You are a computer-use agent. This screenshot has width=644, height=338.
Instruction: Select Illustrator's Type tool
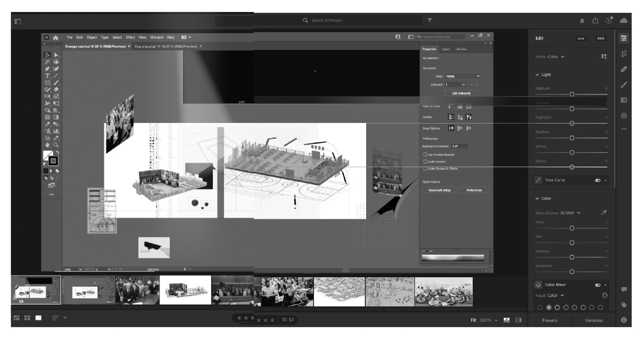[47, 76]
